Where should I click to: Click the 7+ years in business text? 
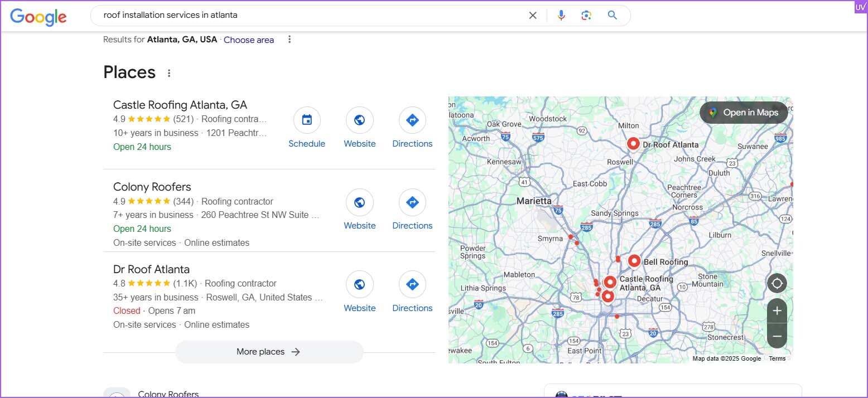153,215
